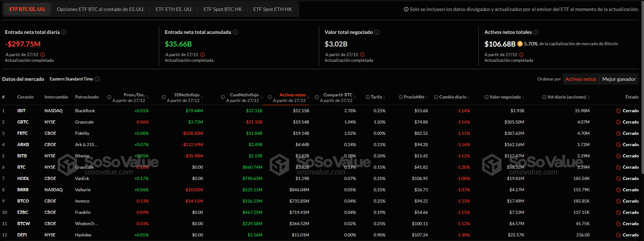
Task: Click Hashdex sponsor cell
Action: click(x=83, y=235)
